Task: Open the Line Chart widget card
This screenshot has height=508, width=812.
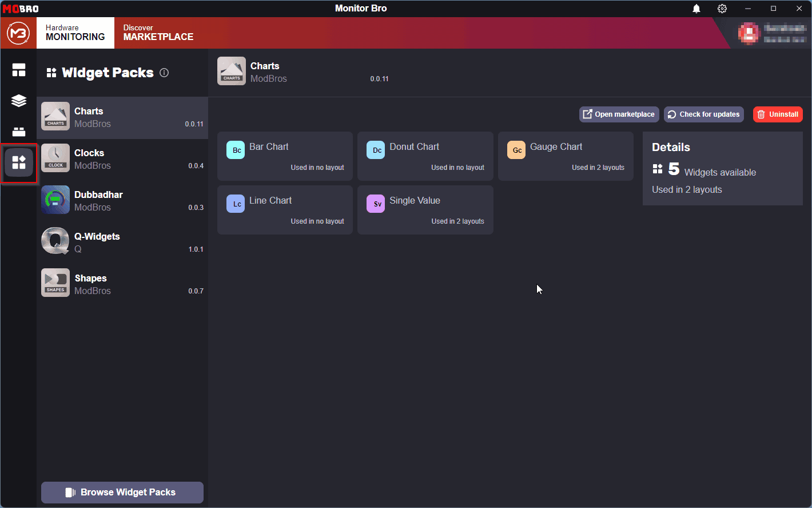Action: click(x=285, y=210)
